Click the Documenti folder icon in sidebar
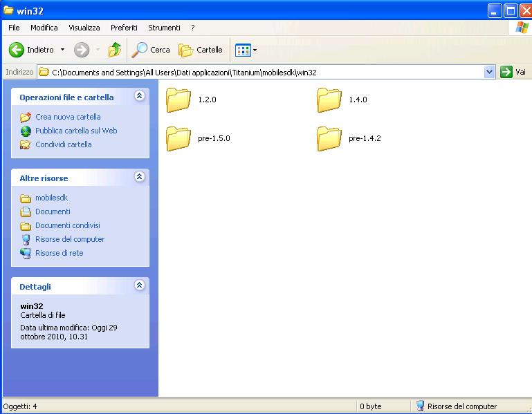This screenshot has height=414, width=532. point(26,212)
